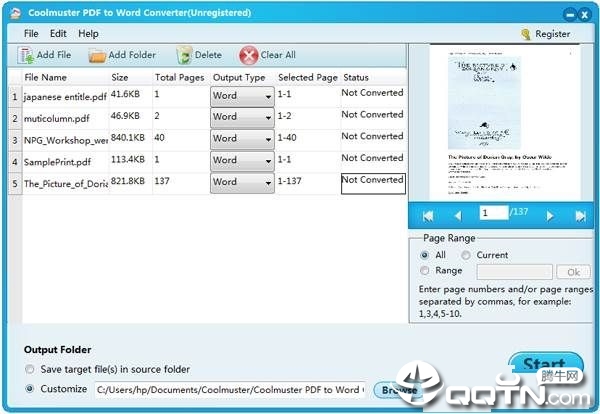Screen dimensions: 600x414
Task: Click the Add Folder toolbar icon
Action: tap(97, 55)
